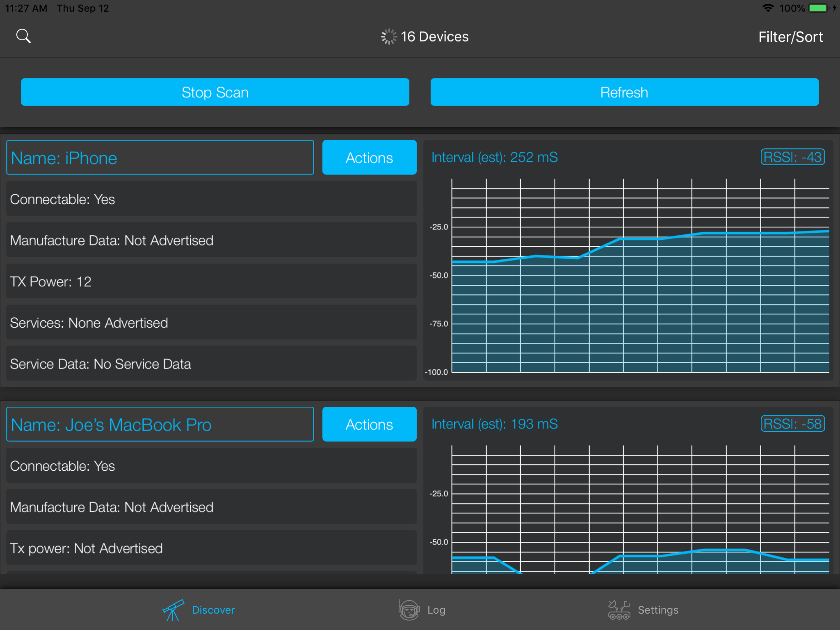This screenshot has width=840, height=630.
Task: Tap the RSSI: -58 badge
Action: [x=793, y=424]
